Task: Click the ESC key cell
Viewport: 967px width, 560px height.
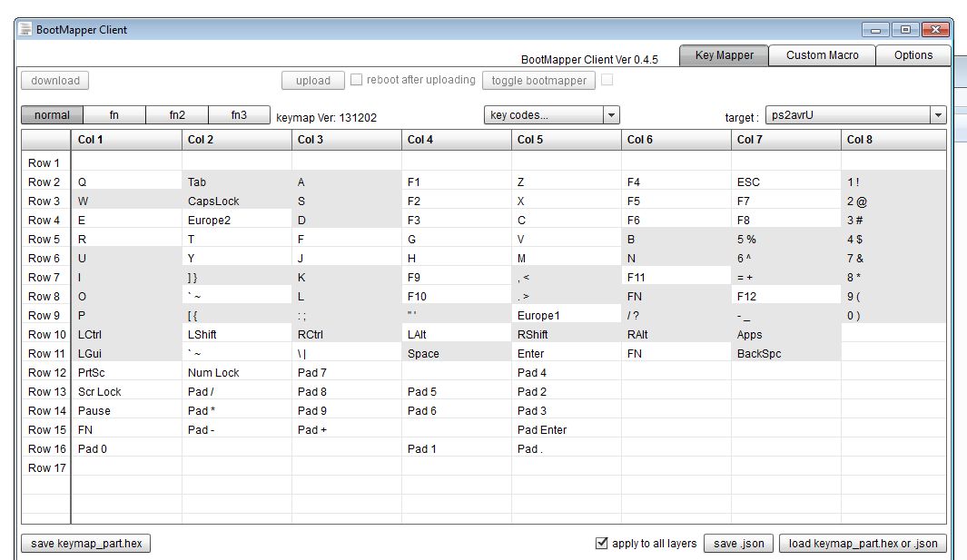Action: point(785,182)
